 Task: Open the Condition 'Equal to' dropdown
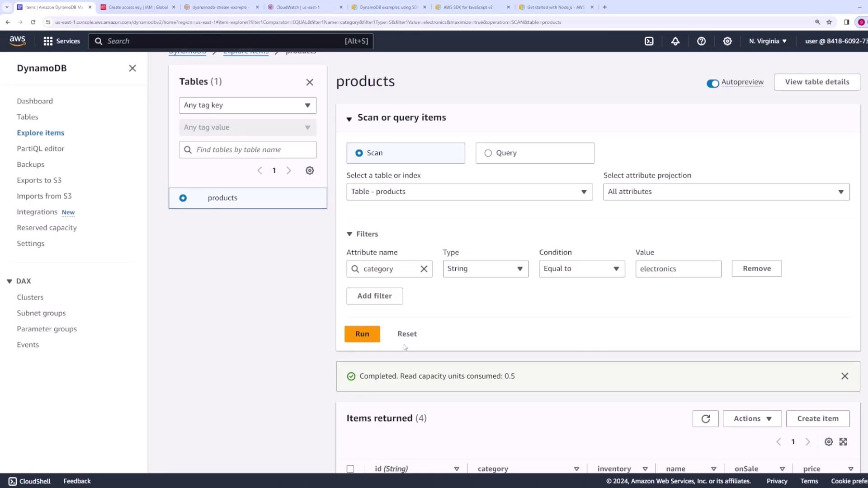point(582,269)
